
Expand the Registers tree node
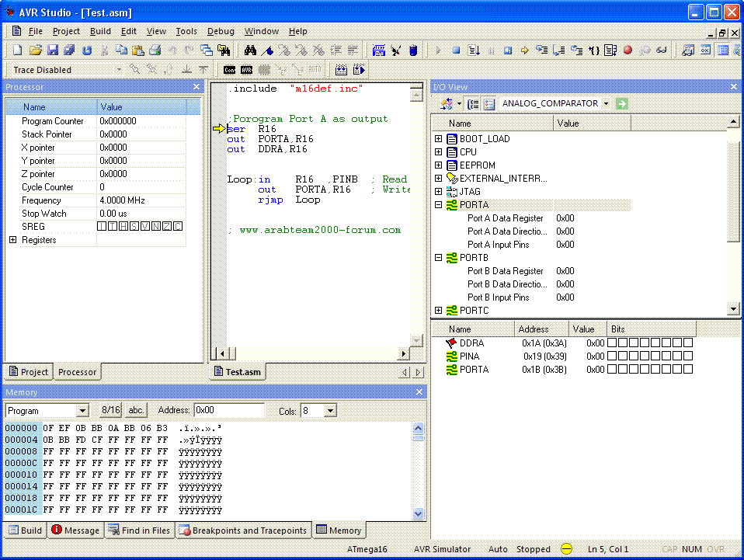12,240
